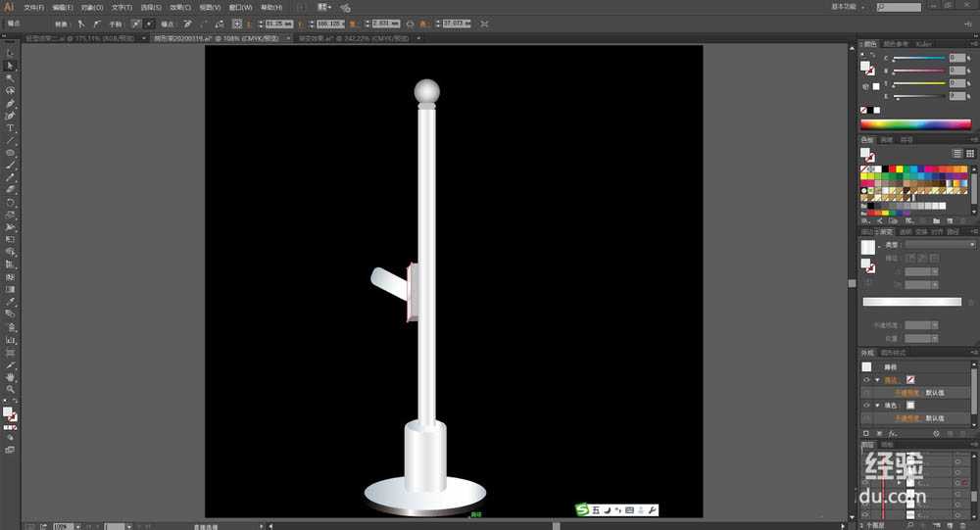This screenshot has width=980, height=530.
Task: Switch swatches panel to list view
Action: [x=957, y=154]
